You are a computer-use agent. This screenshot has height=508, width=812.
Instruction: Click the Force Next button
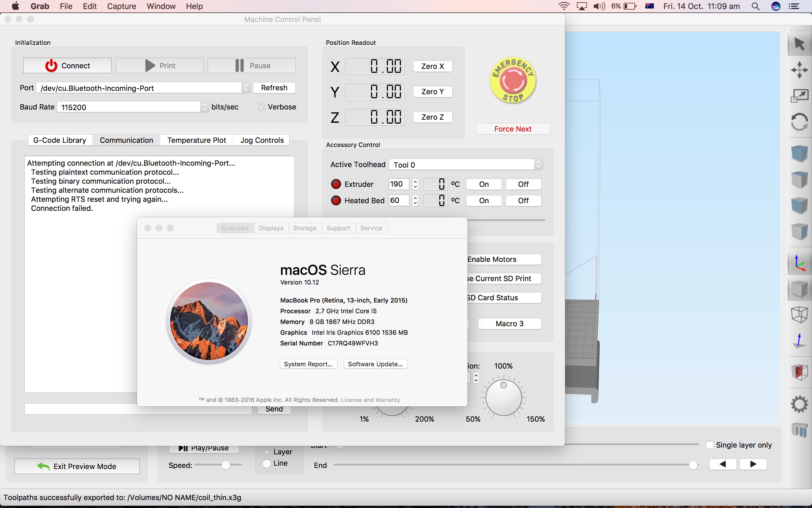click(513, 129)
